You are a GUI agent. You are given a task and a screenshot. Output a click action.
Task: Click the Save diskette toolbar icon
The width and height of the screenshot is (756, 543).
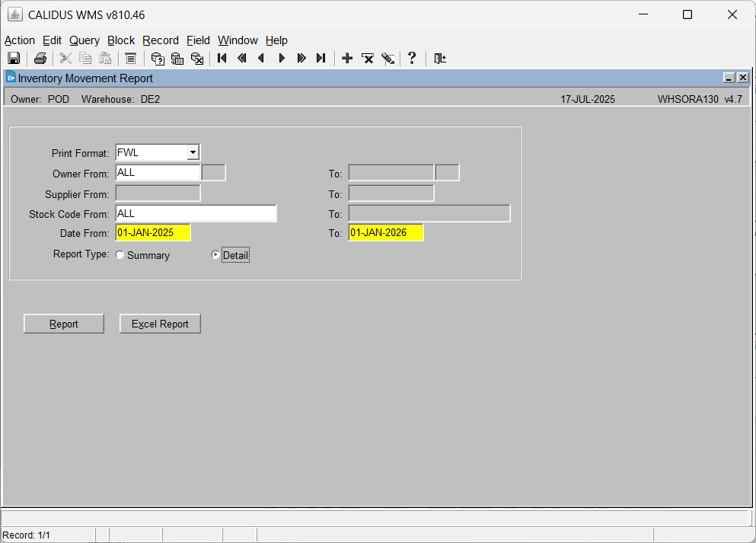tap(14, 59)
